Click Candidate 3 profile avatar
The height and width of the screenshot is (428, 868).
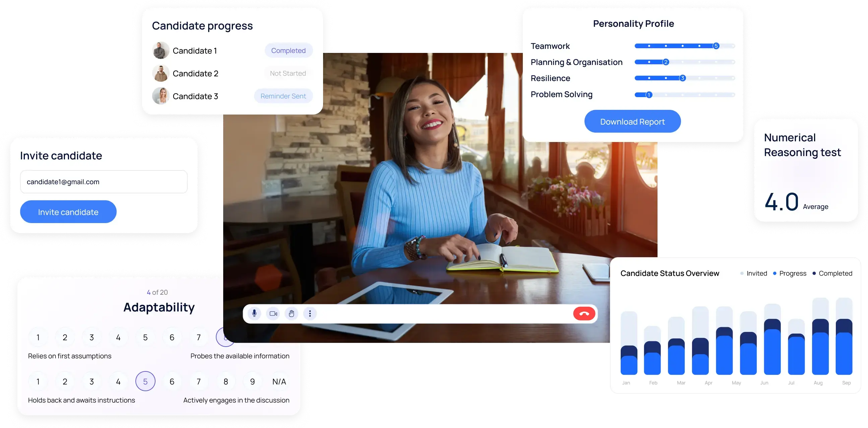(x=161, y=96)
